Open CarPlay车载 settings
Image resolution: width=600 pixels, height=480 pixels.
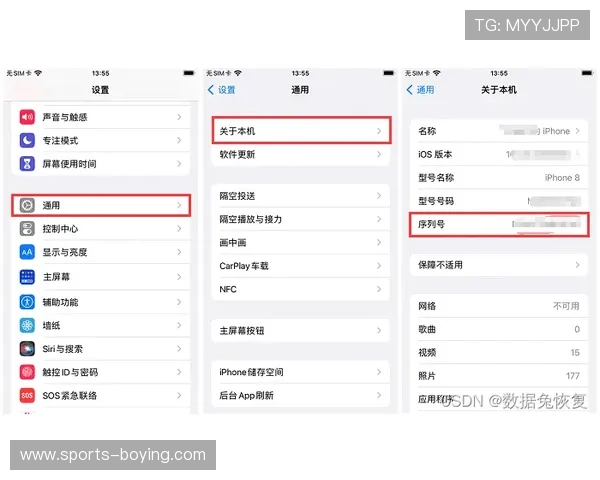coord(301,266)
